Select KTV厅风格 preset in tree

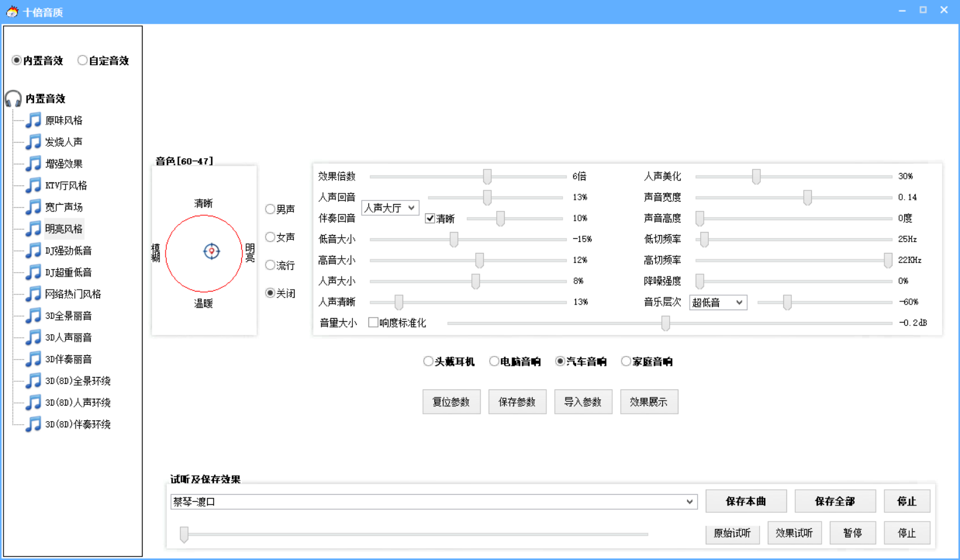click(66, 185)
